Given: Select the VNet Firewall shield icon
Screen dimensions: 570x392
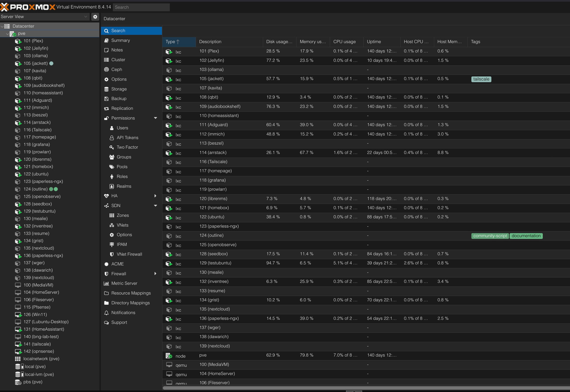Looking at the screenshot, I should point(112,254).
